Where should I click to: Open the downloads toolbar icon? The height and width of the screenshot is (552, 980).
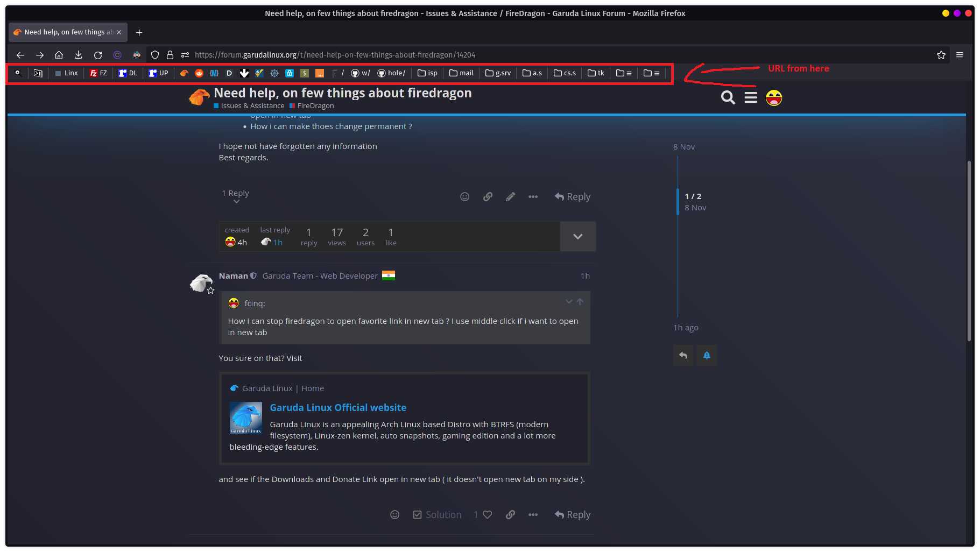[x=79, y=55]
